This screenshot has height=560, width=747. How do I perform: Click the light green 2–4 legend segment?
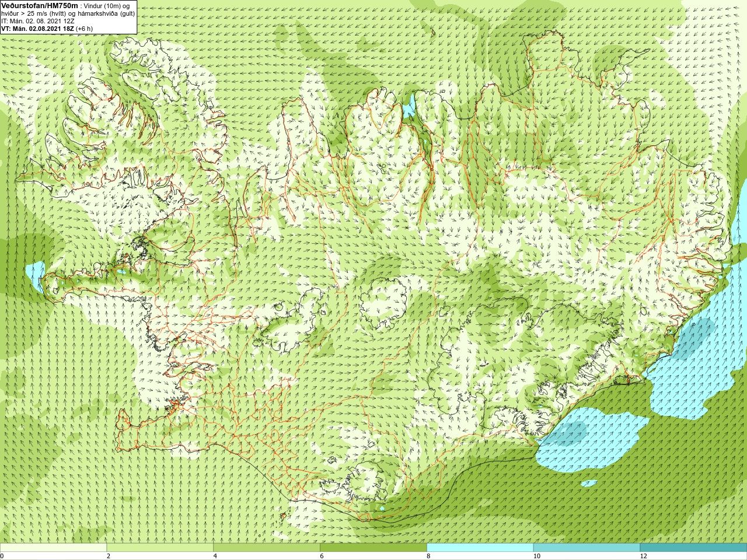pyautogui.click(x=160, y=548)
